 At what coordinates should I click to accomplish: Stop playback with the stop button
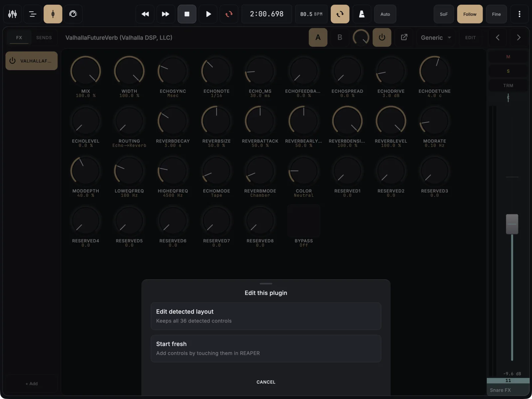pos(187,14)
